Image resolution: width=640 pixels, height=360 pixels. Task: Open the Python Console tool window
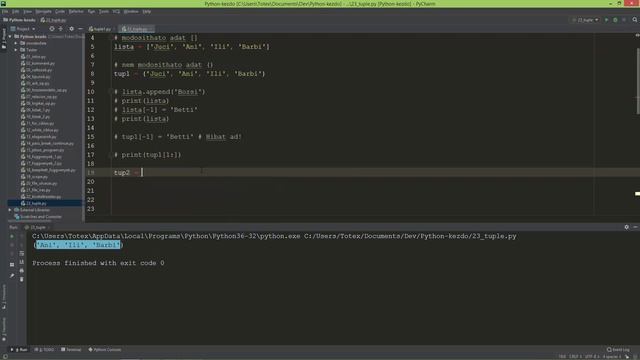[104, 350]
